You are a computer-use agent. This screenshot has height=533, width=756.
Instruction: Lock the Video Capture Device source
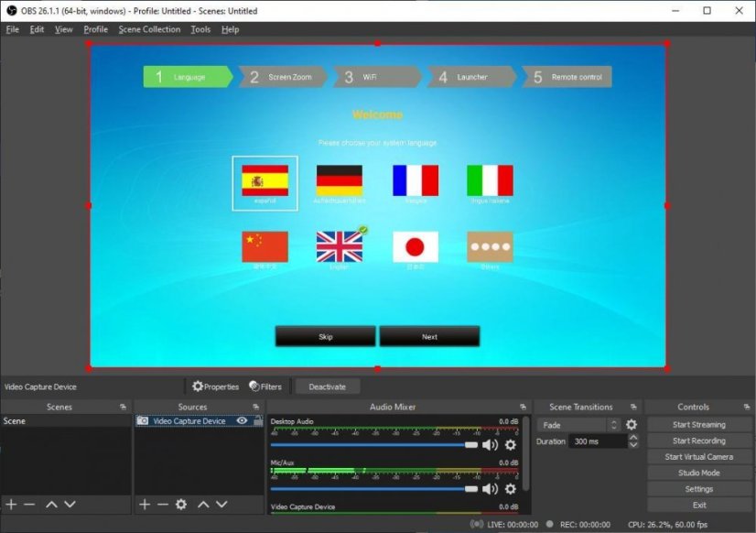[x=260, y=420]
